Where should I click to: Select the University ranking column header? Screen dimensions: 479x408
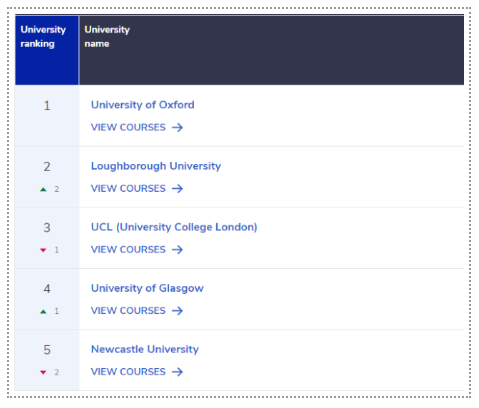coord(47,50)
